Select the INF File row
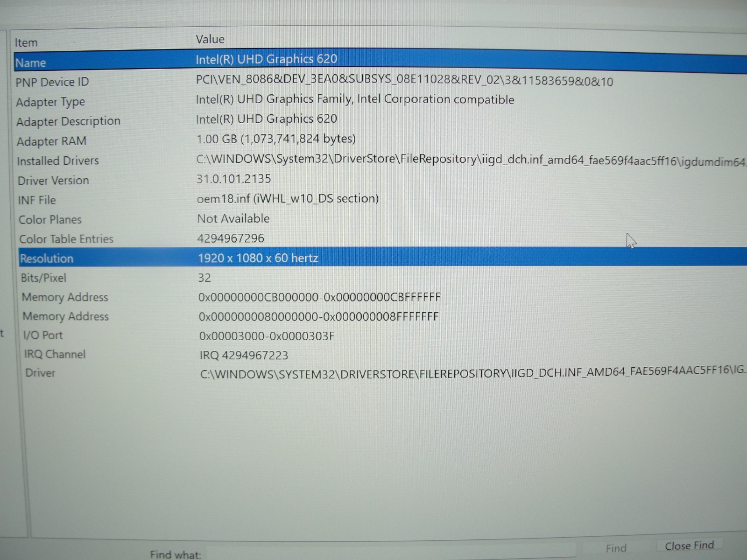Viewport: 747px width, 560px height. click(381, 200)
